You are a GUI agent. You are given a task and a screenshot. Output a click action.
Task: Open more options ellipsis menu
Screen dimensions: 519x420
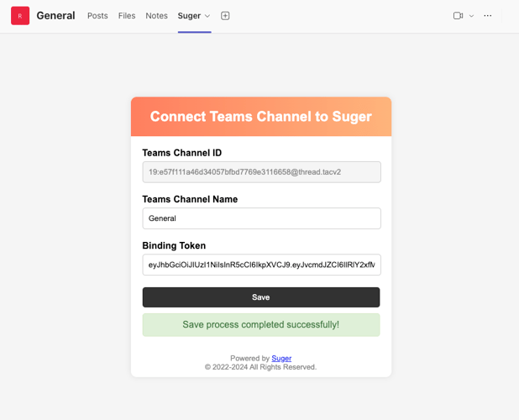click(x=488, y=16)
